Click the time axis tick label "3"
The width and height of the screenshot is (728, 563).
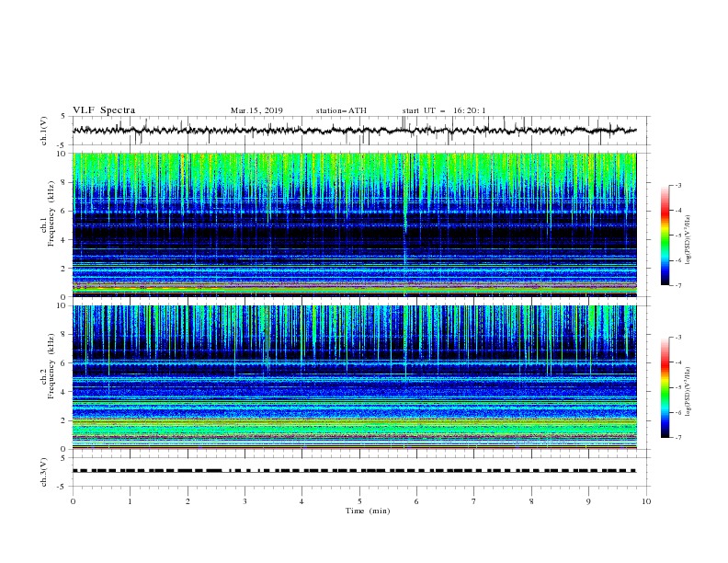245,501
